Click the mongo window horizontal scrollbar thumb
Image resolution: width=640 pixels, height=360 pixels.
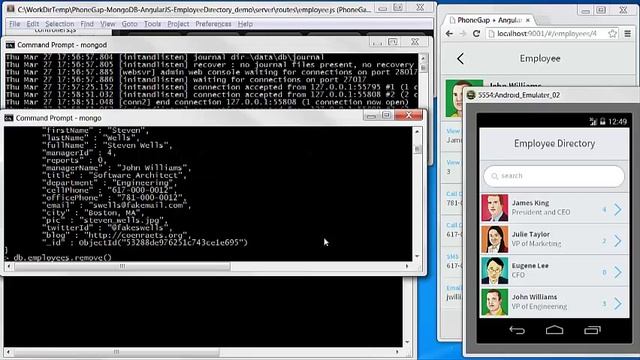pos(122,266)
